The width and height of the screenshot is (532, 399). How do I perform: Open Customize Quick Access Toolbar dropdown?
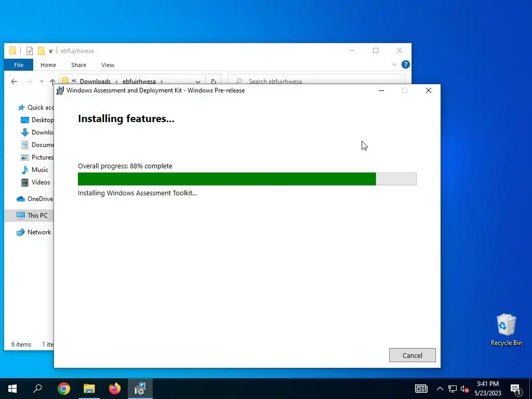(50, 51)
